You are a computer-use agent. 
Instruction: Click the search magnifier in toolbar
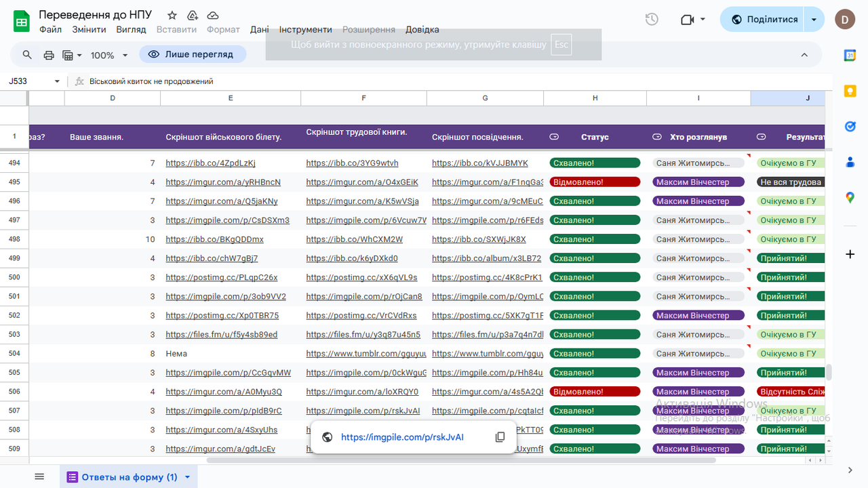click(x=27, y=55)
